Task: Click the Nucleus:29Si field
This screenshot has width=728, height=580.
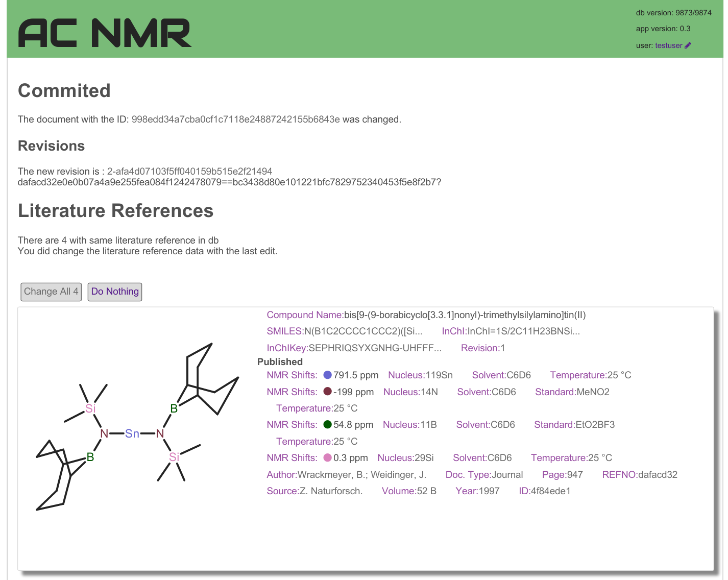Action: [x=405, y=458]
